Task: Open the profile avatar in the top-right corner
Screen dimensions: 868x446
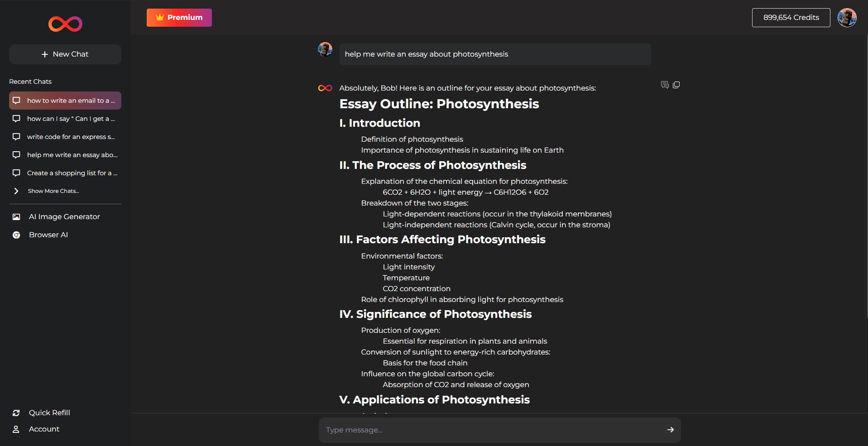Action: click(x=846, y=18)
